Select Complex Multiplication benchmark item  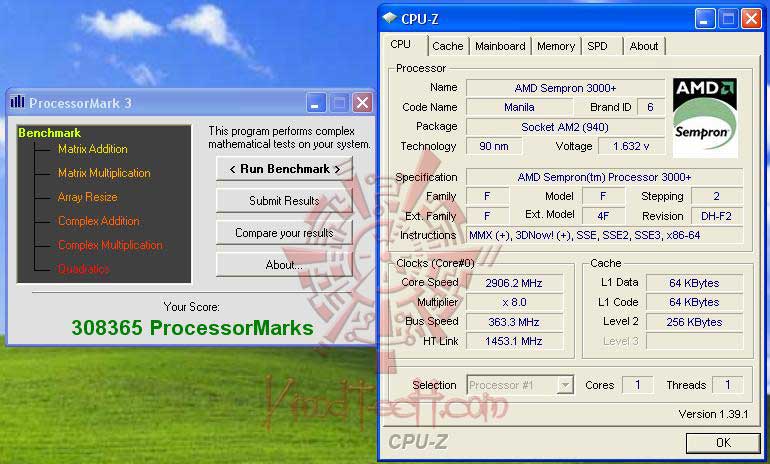click(x=110, y=245)
